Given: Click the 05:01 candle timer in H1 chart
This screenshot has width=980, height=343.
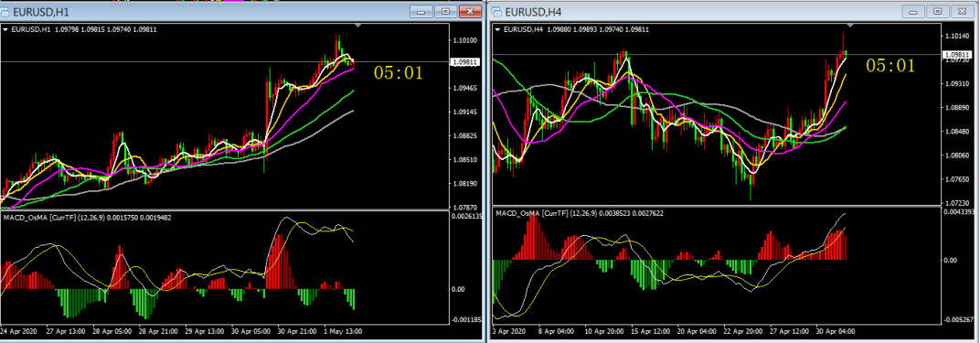Looking at the screenshot, I should click(x=399, y=73).
